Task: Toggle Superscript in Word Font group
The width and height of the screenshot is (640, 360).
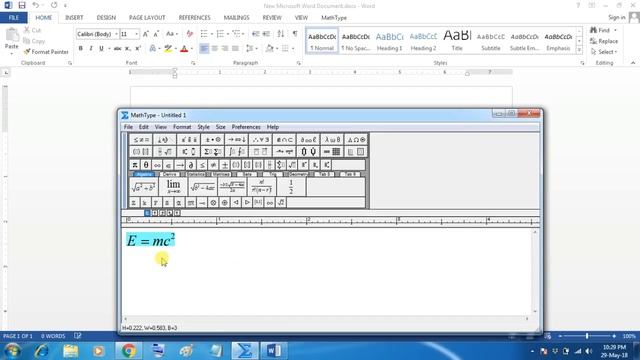Action: click(x=138, y=49)
